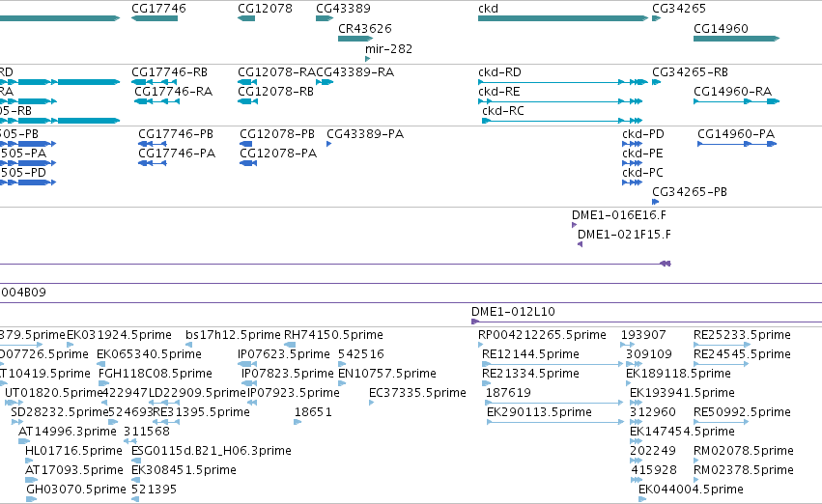The width and height of the screenshot is (822, 504).
Task: Select the CG34265-RB transcript label
Action: [690, 71]
